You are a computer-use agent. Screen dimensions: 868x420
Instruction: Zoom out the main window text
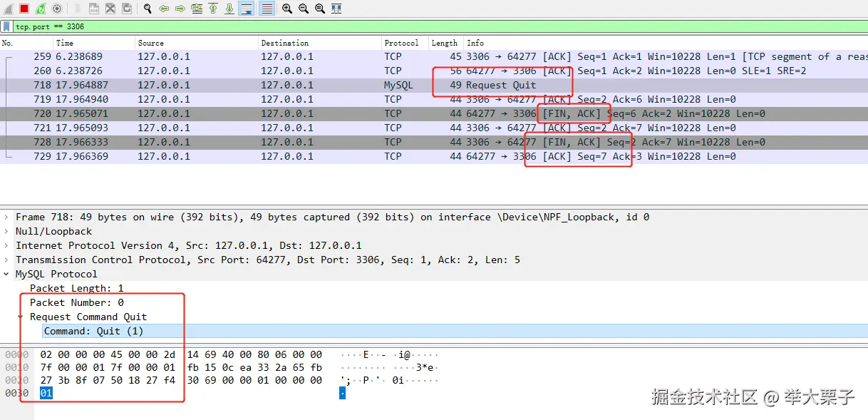click(x=304, y=9)
